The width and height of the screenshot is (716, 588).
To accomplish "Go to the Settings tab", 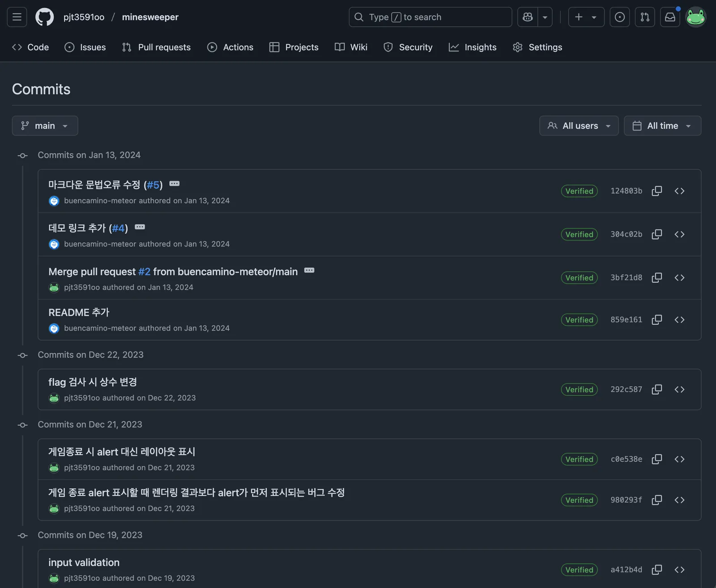I will [x=537, y=47].
